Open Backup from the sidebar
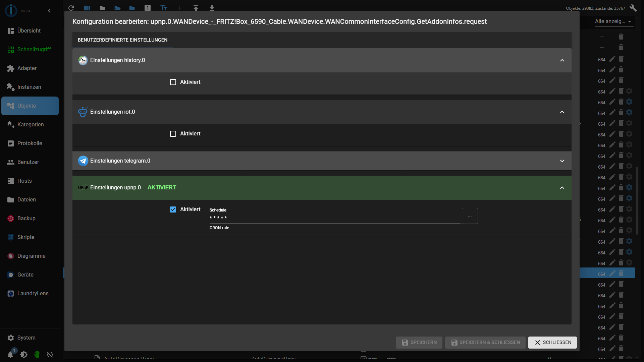 (x=30, y=218)
